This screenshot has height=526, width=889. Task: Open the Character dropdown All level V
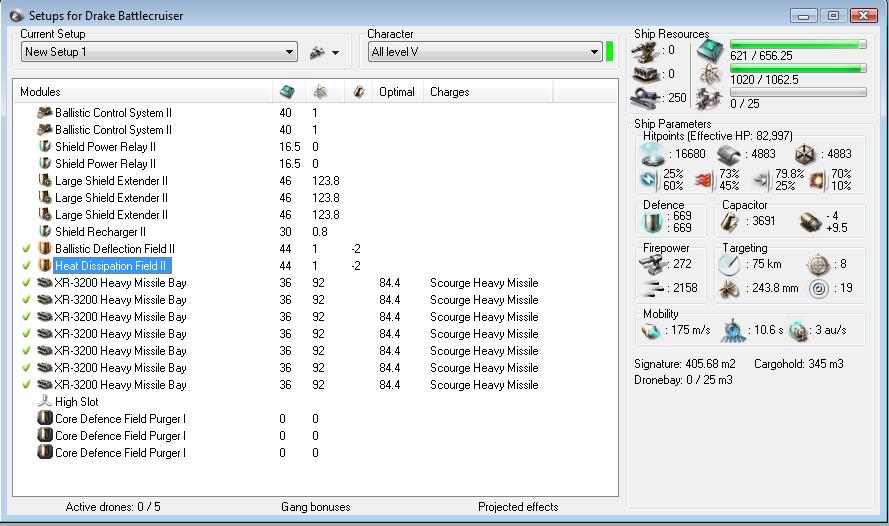tap(485, 52)
